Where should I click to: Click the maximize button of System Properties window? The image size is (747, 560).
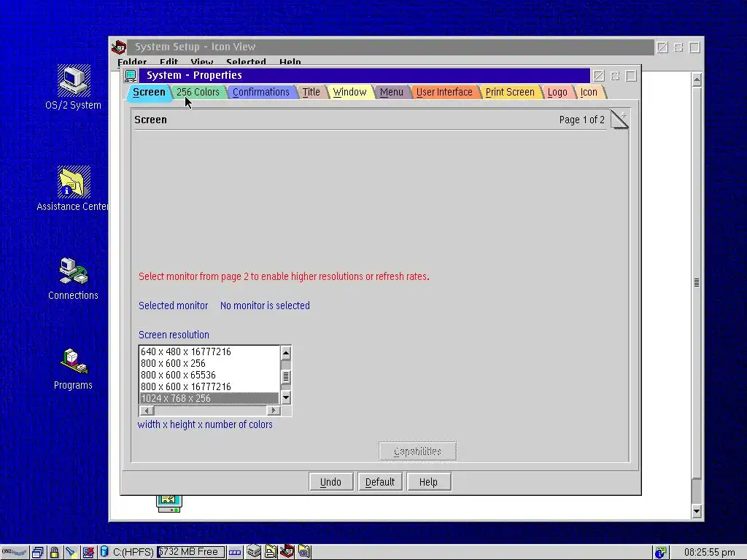pos(631,76)
